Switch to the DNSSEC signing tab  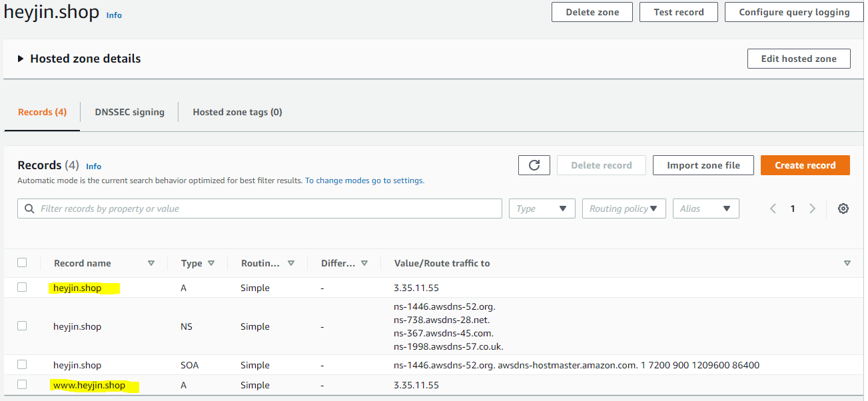(x=129, y=112)
